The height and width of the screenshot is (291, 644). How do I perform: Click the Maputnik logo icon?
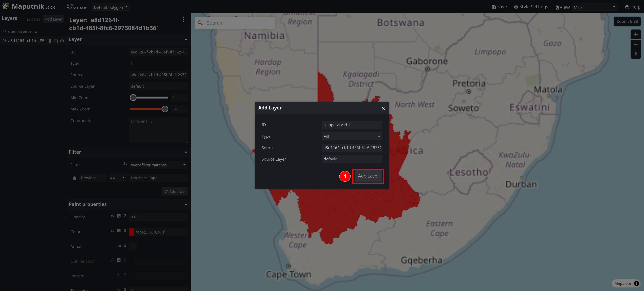(6, 6)
